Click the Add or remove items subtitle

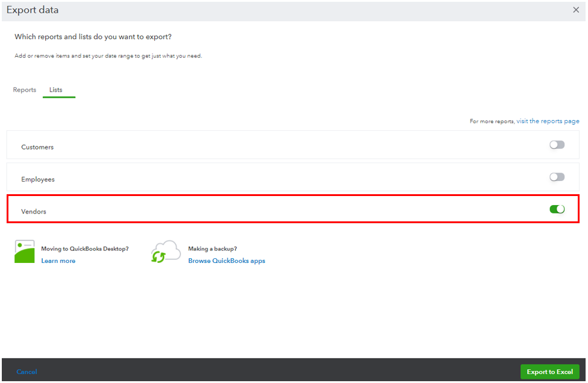coord(108,56)
